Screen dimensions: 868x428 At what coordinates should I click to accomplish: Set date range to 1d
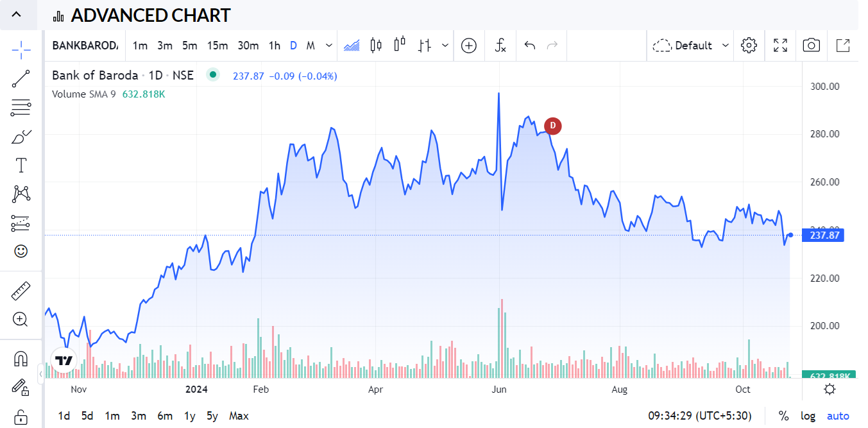tap(64, 416)
